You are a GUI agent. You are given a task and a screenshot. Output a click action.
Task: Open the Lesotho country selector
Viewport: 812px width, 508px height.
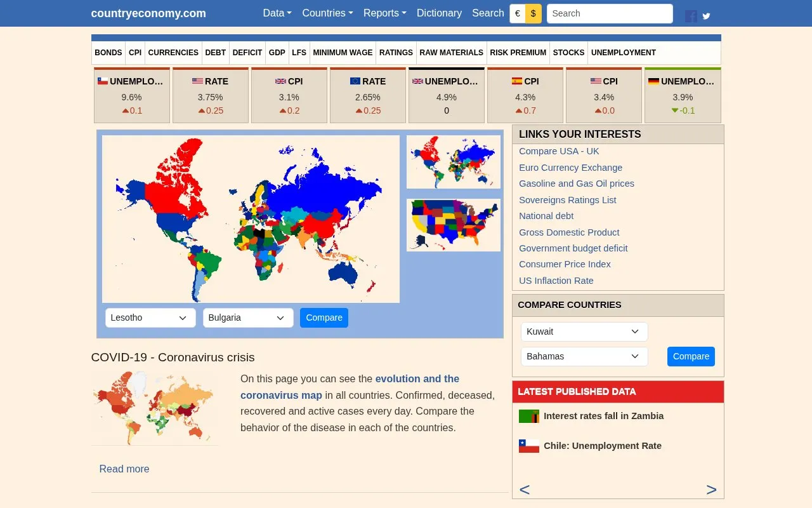(150, 317)
